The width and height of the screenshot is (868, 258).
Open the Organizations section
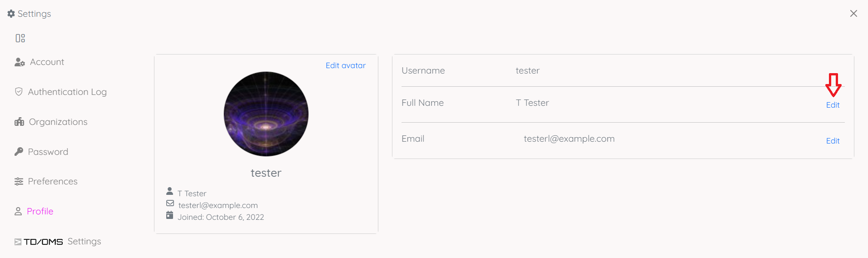click(58, 122)
